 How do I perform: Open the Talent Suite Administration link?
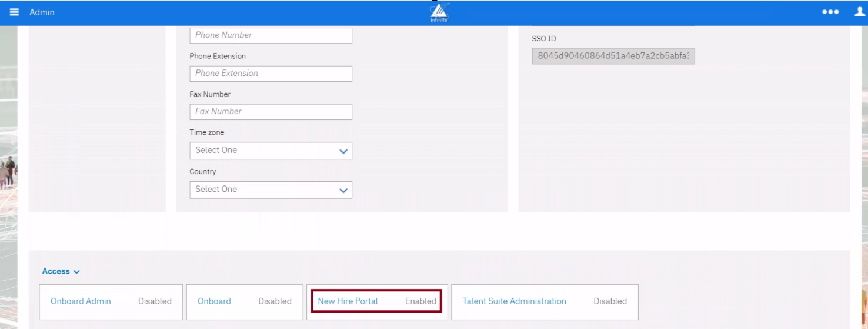pyautogui.click(x=514, y=301)
